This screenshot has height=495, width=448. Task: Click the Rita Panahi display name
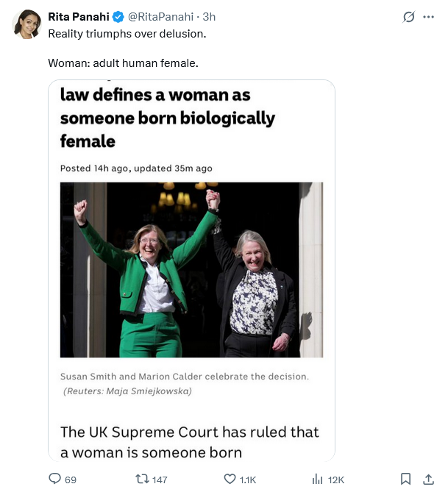click(x=79, y=17)
